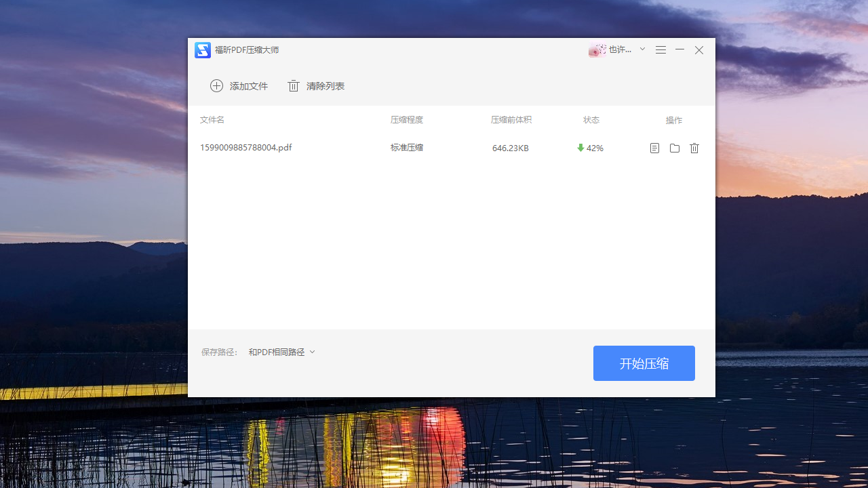Image resolution: width=868 pixels, height=488 pixels.
Task: Click the 压缩前体积 column header
Action: click(511, 119)
